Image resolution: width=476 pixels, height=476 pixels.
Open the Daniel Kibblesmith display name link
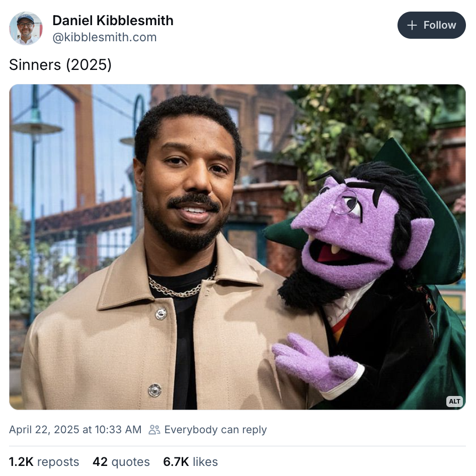click(113, 21)
